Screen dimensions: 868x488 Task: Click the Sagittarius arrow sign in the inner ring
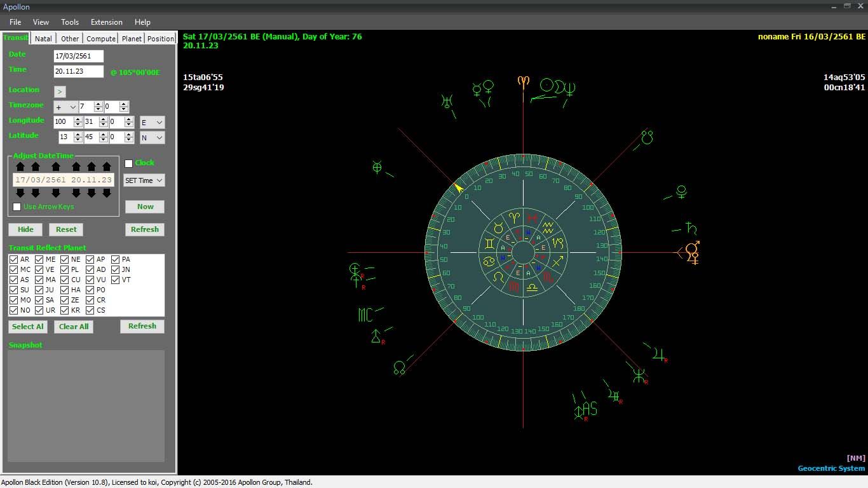[557, 262]
